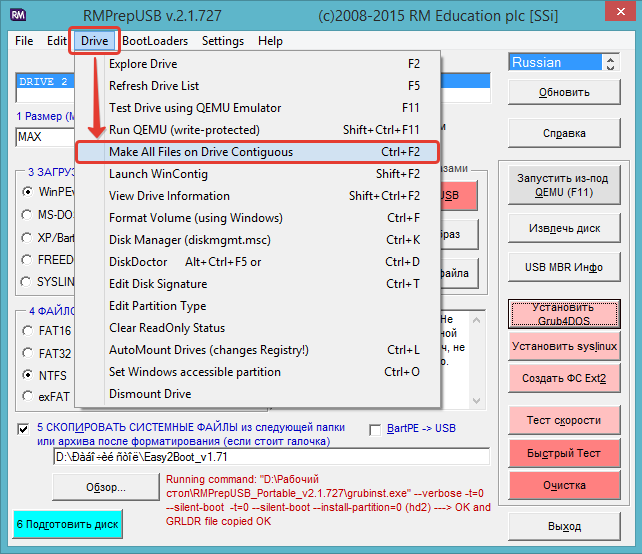Select Refresh Drive List
The image size is (642, 554).
(x=258, y=86)
